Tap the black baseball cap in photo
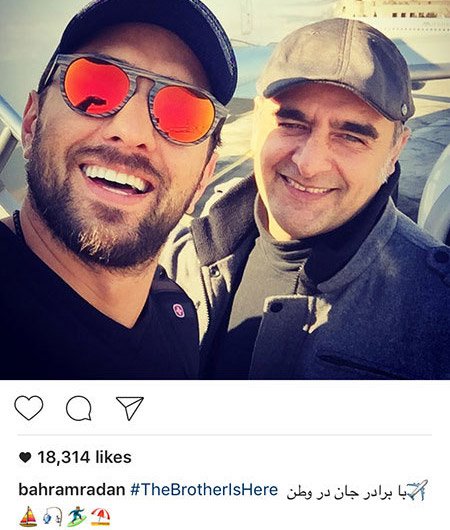The height and width of the screenshot is (530, 450). (149, 44)
